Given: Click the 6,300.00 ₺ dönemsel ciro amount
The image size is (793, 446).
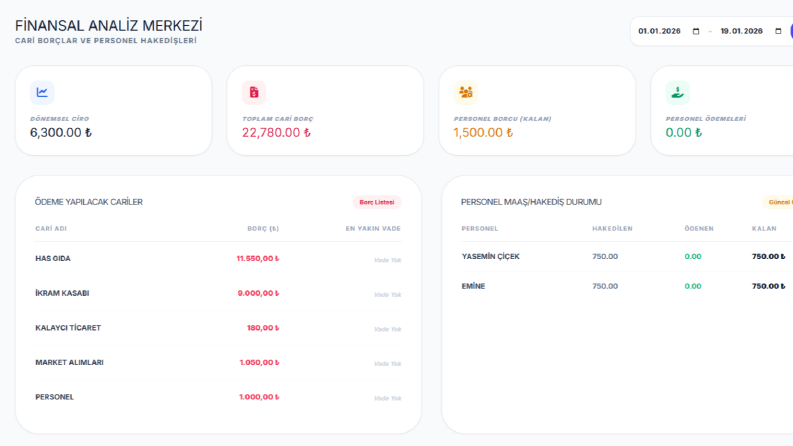Looking at the screenshot, I should click(x=61, y=132).
